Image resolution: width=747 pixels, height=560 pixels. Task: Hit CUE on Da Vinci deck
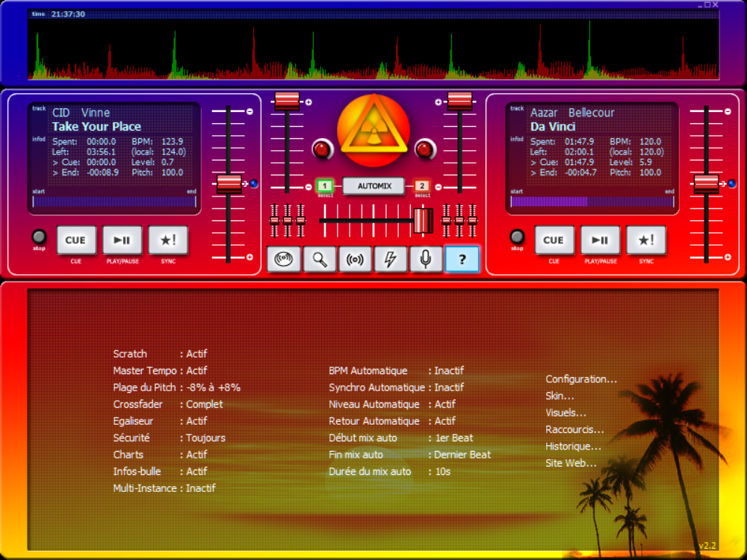(554, 240)
